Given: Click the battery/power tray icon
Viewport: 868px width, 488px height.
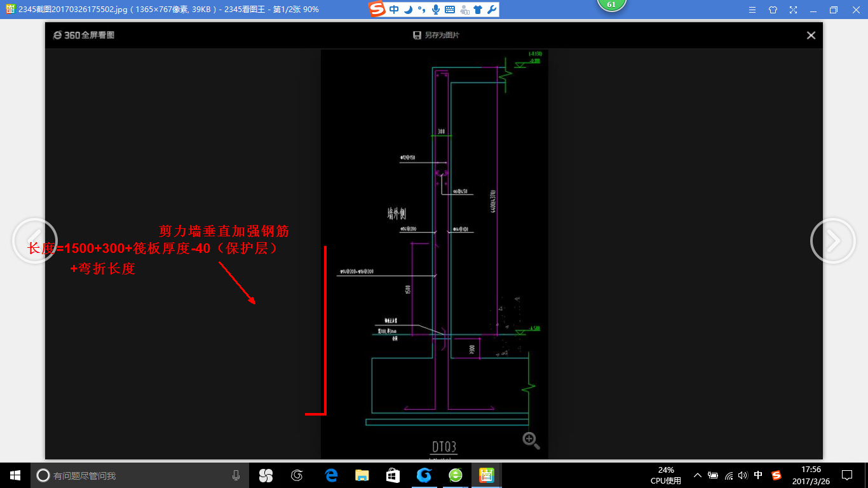Looking at the screenshot, I should coord(713,475).
